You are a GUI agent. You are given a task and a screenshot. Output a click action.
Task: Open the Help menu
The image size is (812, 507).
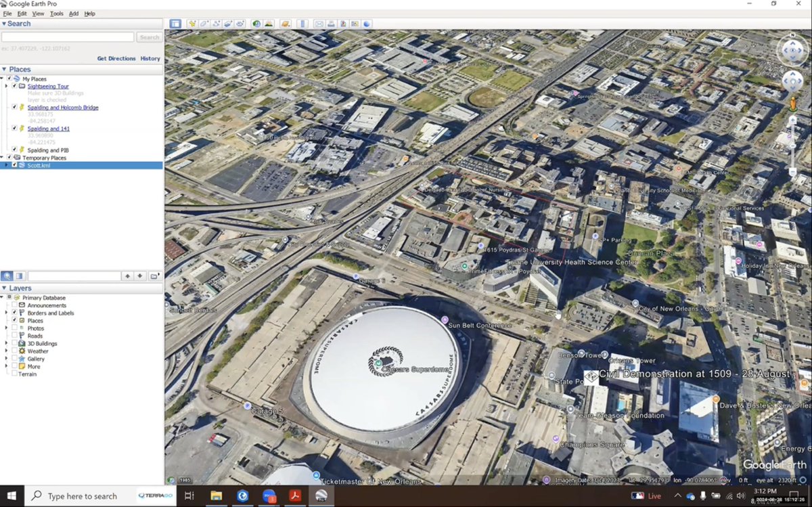point(90,14)
